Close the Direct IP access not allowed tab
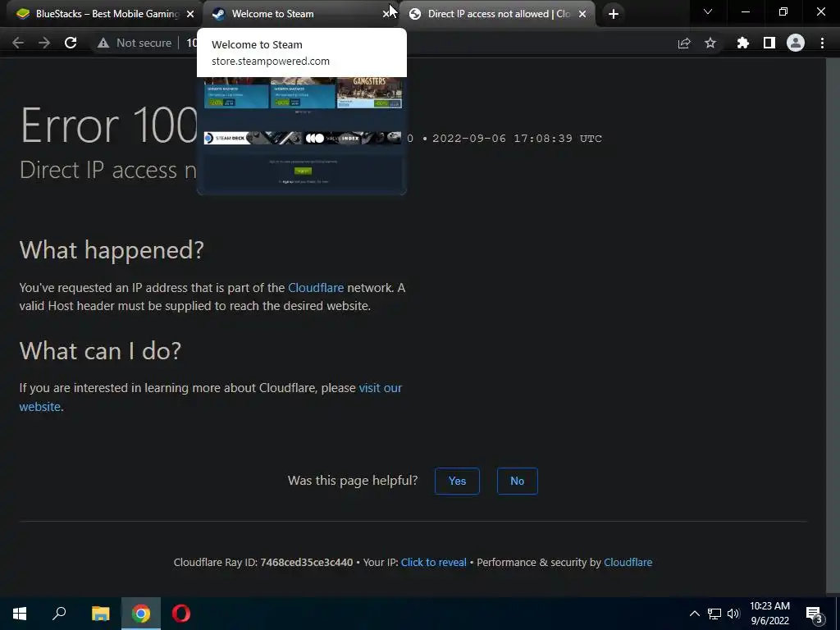Image resolution: width=840 pixels, height=630 pixels. click(582, 14)
